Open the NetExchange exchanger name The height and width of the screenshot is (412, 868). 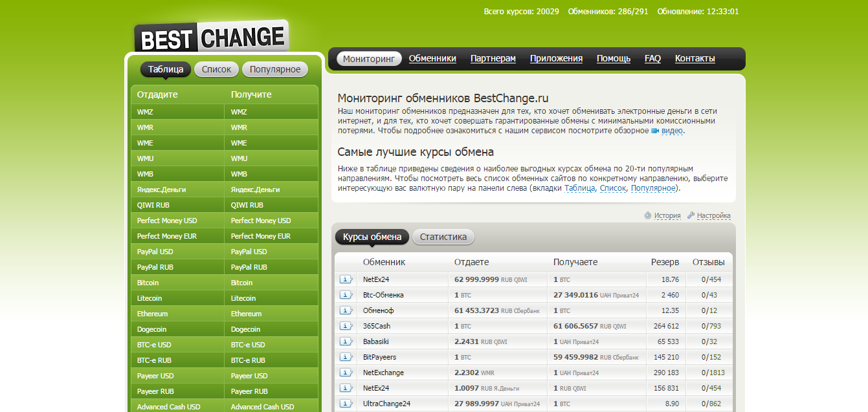coord(383,373)
